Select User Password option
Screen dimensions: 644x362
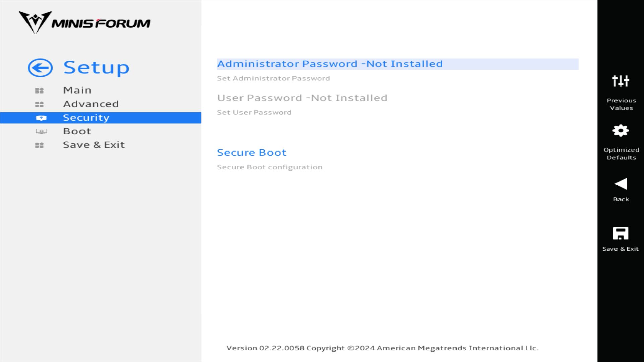point(302,98)
